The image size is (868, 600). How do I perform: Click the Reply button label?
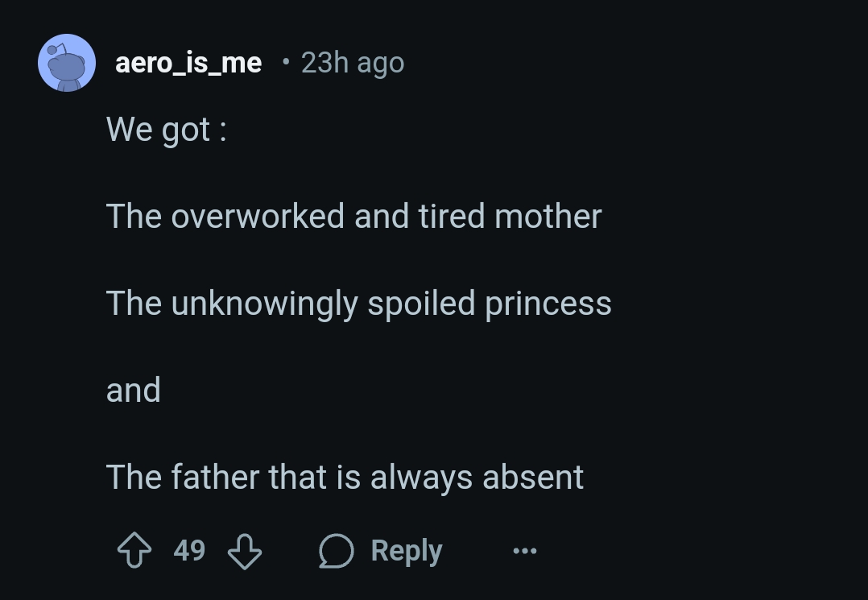(x=407, y=551)
